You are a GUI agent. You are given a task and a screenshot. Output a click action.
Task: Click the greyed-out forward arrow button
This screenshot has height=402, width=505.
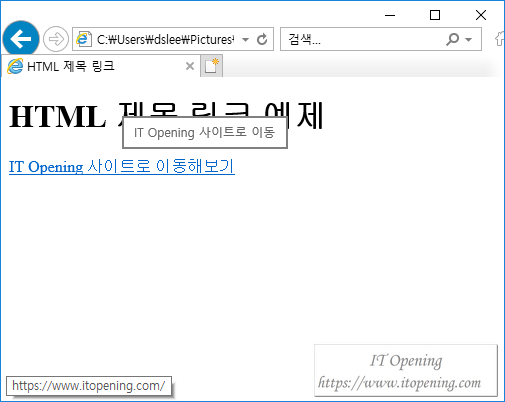[56, 39]
